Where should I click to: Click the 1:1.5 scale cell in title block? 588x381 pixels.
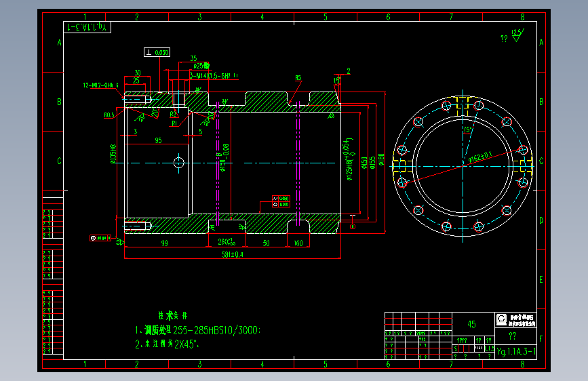(x=490, y=348)
